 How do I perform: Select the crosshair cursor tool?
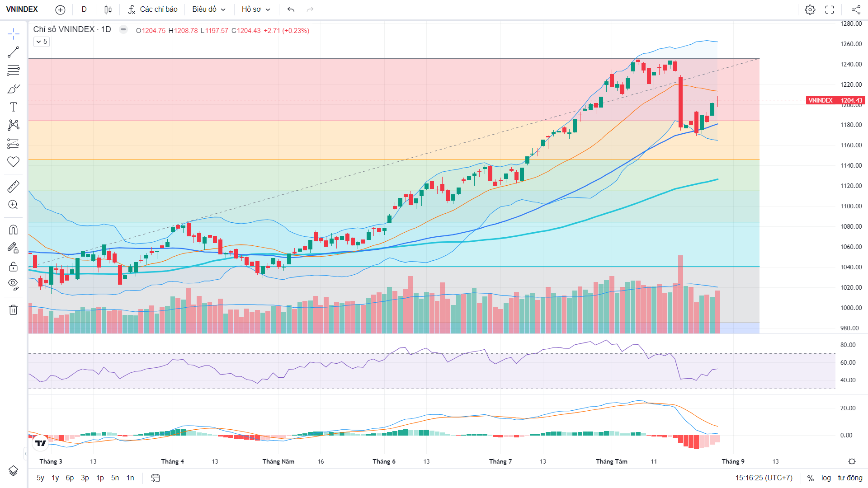click(14, 34)
